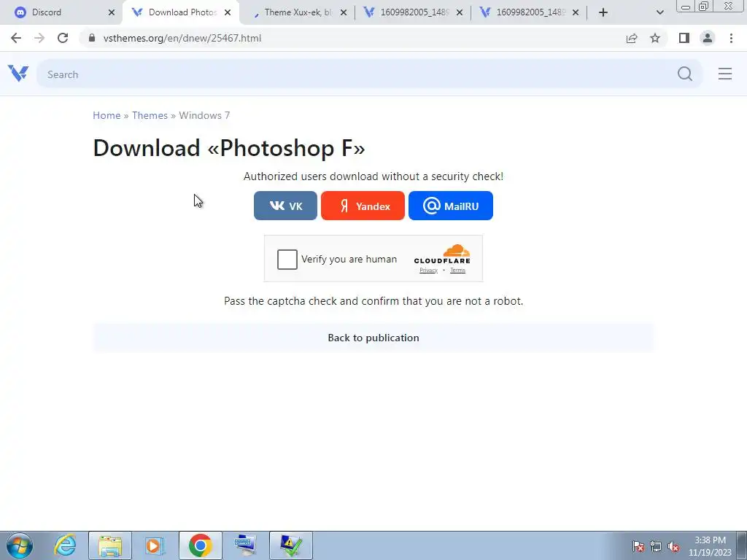Click the share page icon in address bar
This screenshot has width=747, height=560.
tap(632, 38)
